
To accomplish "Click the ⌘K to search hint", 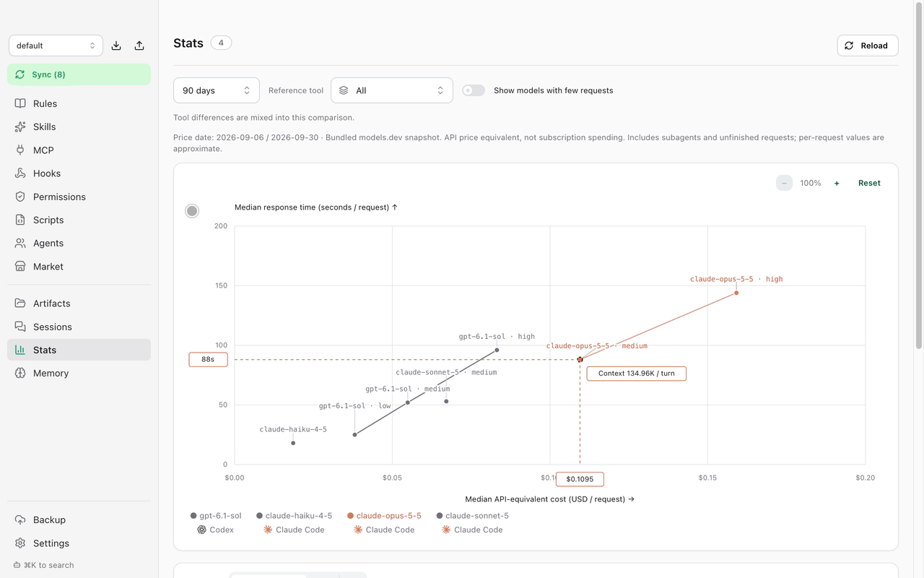I will click(x=44, y=565).
